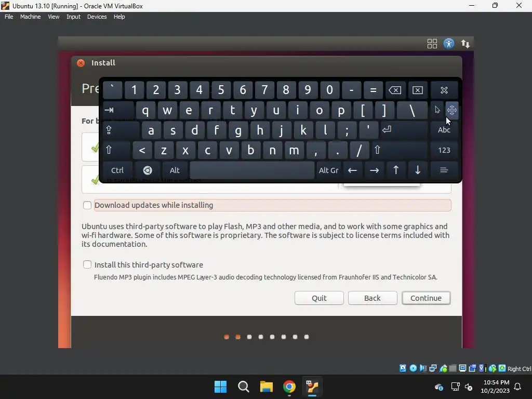The image size is (532, 399).
Task: Click the Quit button
Action: (x=319, y=298)
